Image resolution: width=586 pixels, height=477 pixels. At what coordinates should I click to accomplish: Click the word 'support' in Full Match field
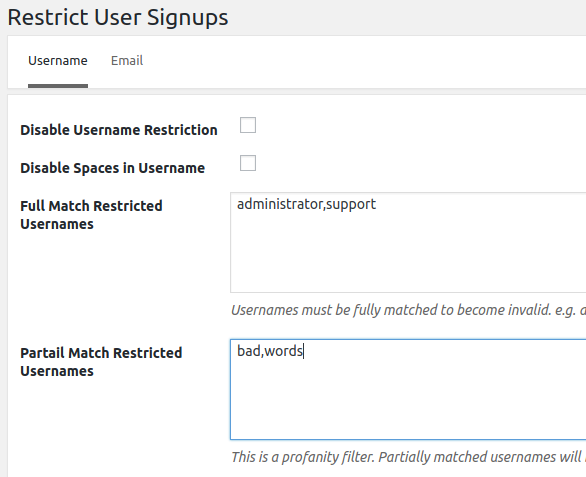coord(351,204)
